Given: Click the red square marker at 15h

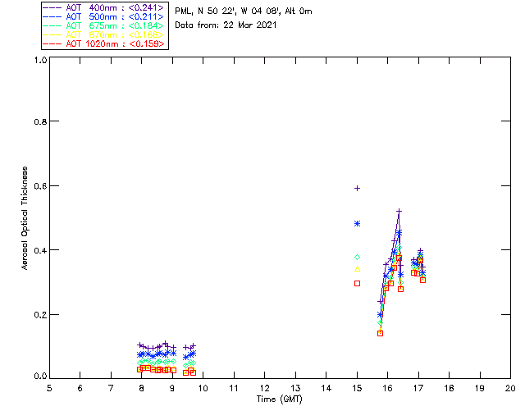Looking at the screenshot, I should [358, 283].
